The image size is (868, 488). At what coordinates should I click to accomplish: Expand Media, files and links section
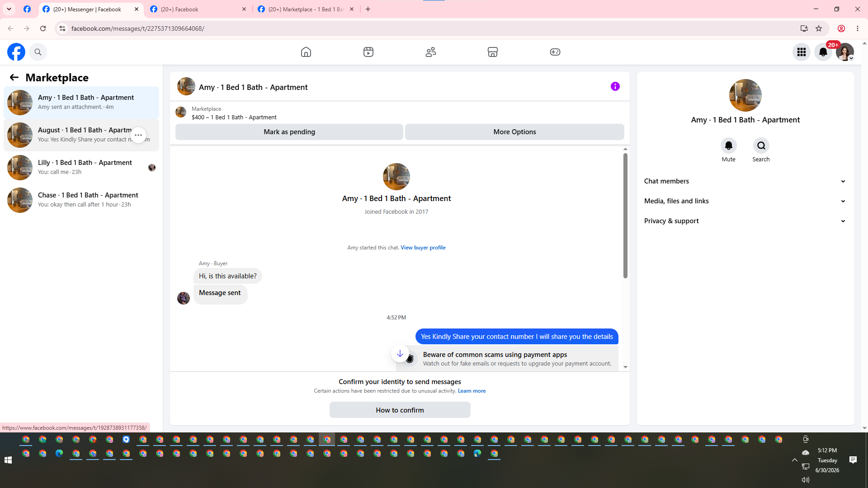pos(745,201)
